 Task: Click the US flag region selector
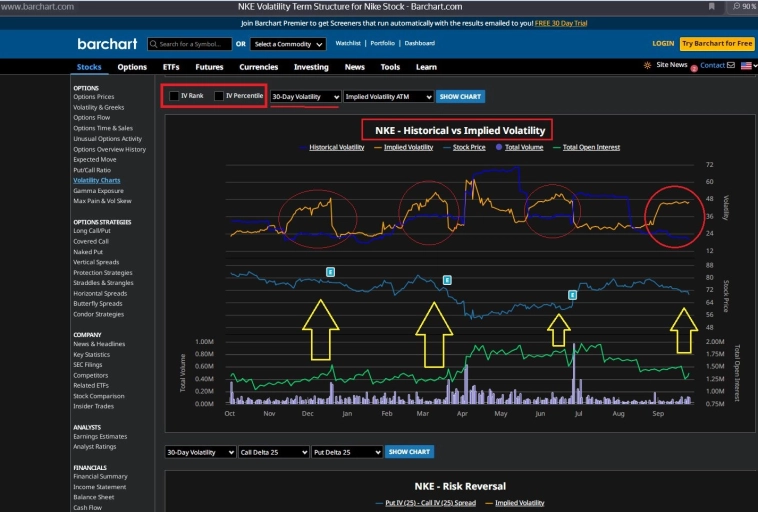click(745, 65)
